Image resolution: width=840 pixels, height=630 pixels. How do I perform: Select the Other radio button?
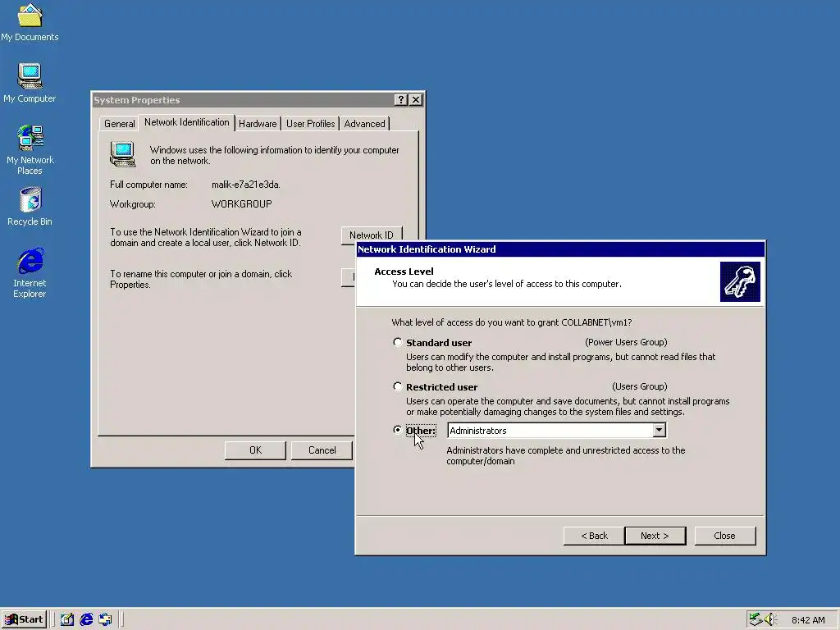coord(398,430)
